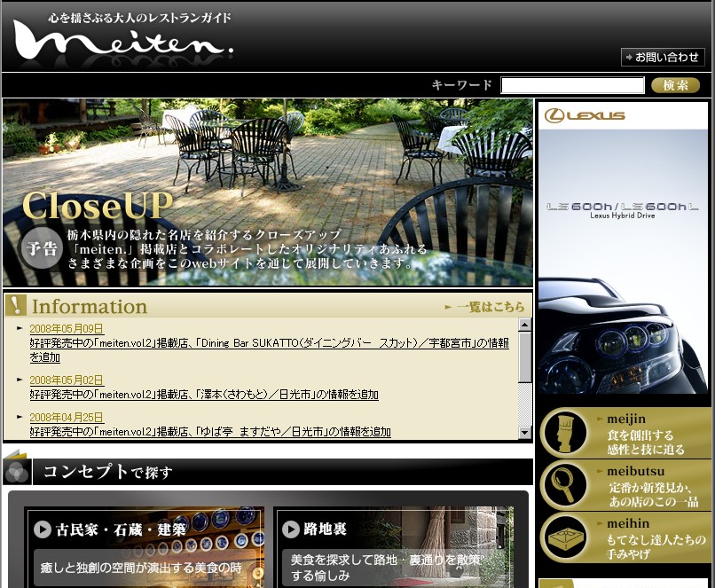Click the meijin chef hat icon

[x=565, y=434]
